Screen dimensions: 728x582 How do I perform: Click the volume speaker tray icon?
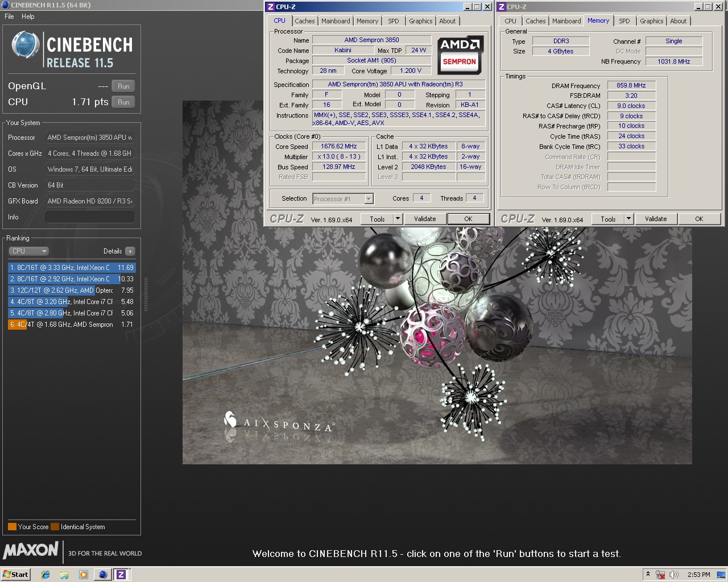tap(674, 575)
